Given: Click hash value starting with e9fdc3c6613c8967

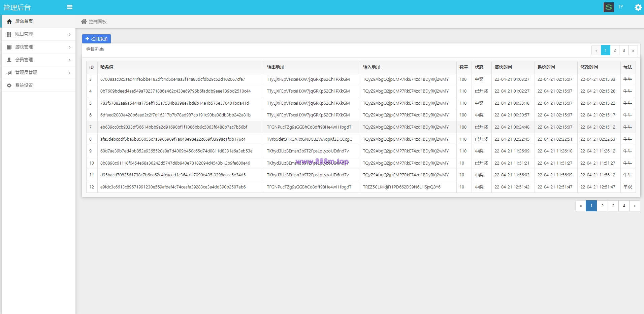Looking at the screenshot, I should [x=173, y=187].
